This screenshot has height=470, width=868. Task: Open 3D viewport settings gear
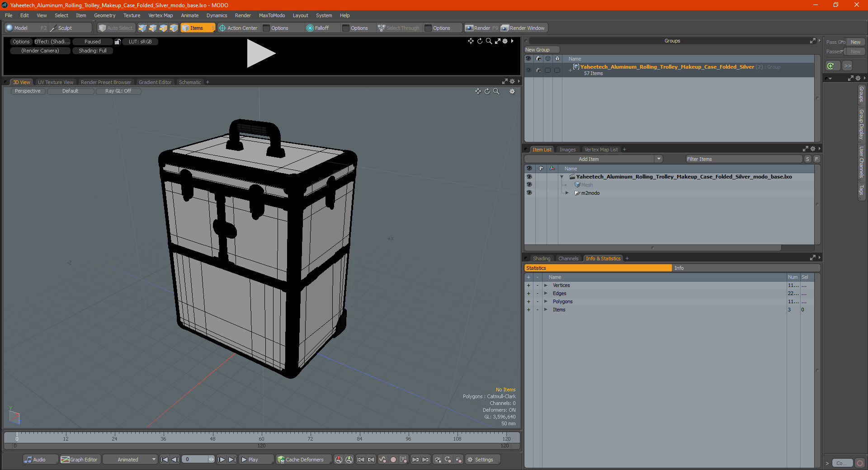coord(512,91)
